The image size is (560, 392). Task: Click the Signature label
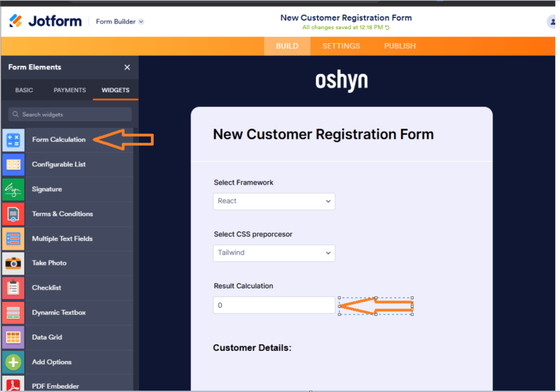[x=46, y=189]
